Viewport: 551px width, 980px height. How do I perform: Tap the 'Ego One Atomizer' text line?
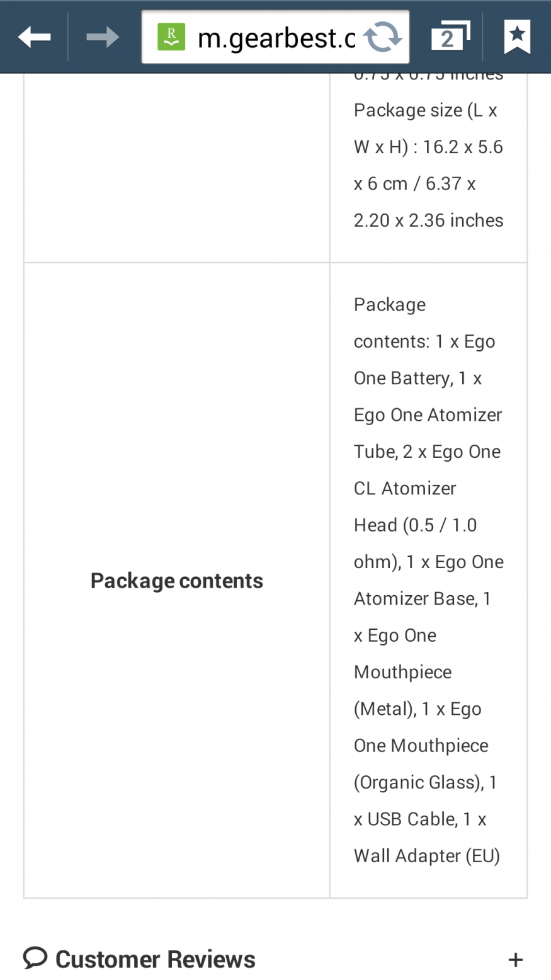(x=428, y=415)
